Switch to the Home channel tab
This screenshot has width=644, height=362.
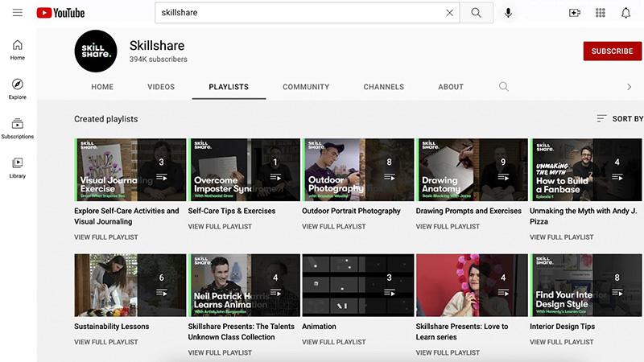point(102,87)
